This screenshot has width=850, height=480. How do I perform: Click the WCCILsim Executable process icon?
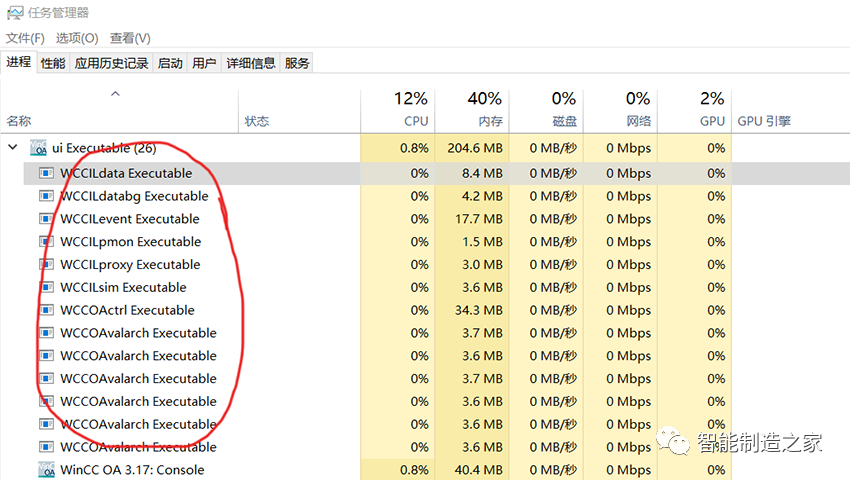point(46,287)
